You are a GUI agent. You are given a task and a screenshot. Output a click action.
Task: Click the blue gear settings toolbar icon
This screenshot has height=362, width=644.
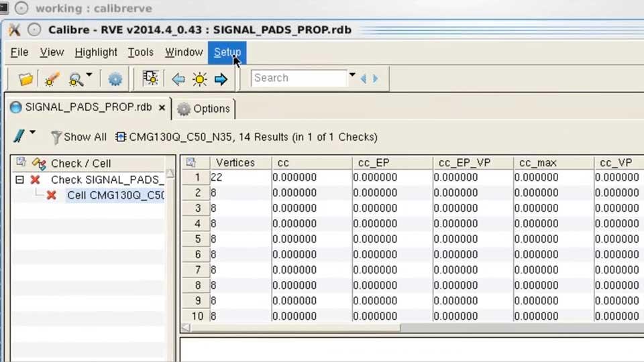click(115, 79)
